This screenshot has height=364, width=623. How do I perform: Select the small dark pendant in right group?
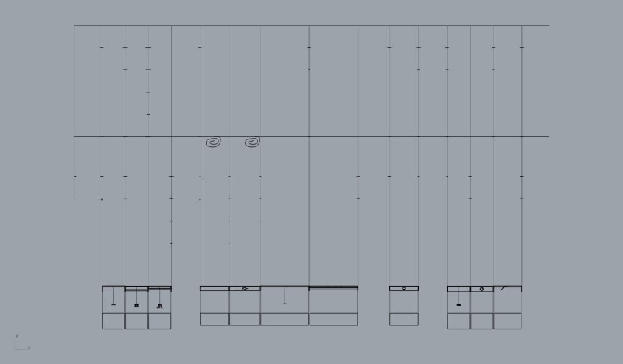(x=459, y=305)
